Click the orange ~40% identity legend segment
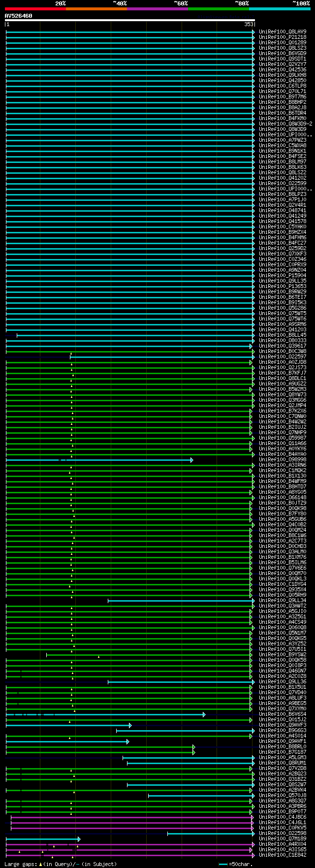Screen dimensions: 315x868 pos(96,9)
